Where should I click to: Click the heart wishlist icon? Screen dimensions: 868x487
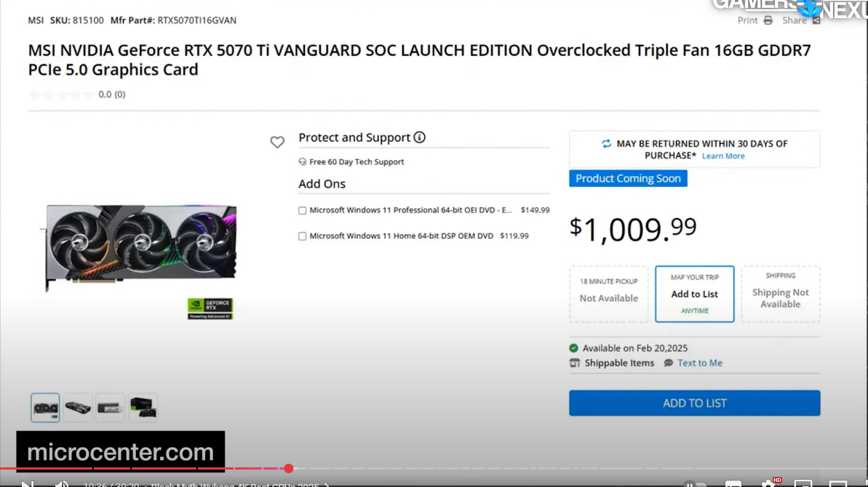coord(277,142)
